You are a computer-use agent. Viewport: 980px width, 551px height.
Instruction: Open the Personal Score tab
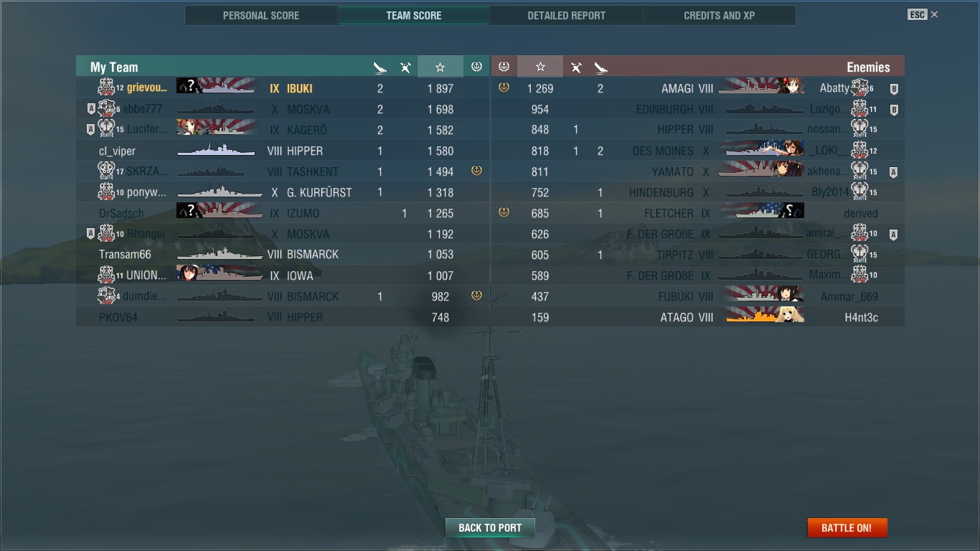point(261,15)
